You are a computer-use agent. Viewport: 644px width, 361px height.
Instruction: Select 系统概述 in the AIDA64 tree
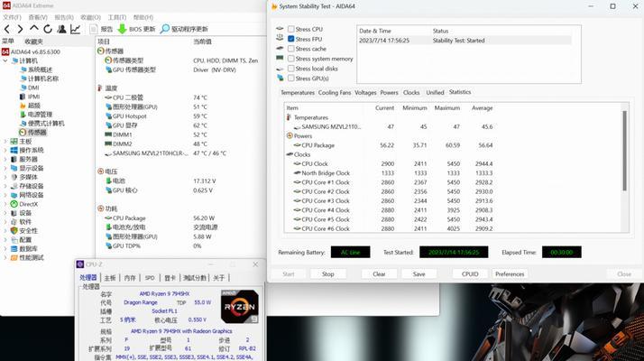click(x=36, y=69)
